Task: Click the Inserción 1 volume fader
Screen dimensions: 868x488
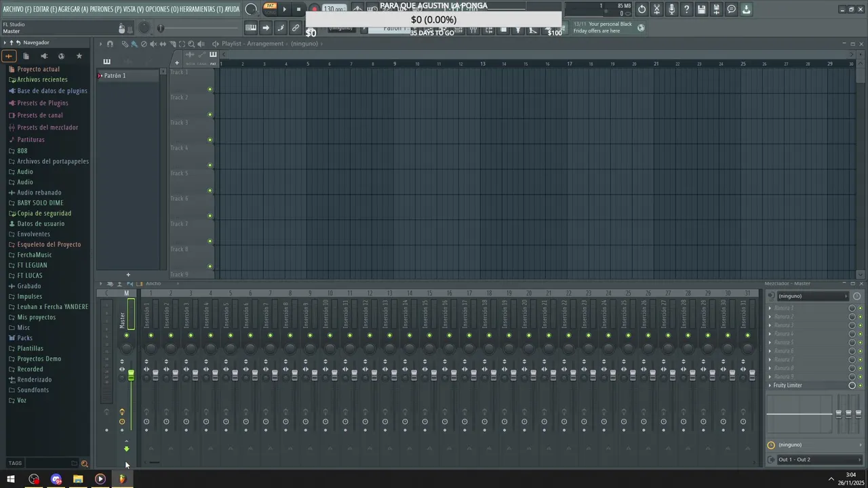Action: coord(155,375)
